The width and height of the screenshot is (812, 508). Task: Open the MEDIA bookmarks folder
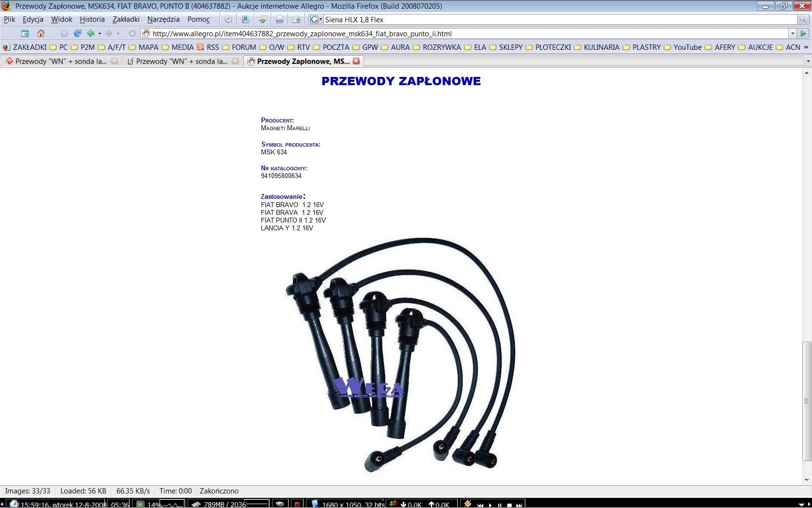[x=177, y=47]
